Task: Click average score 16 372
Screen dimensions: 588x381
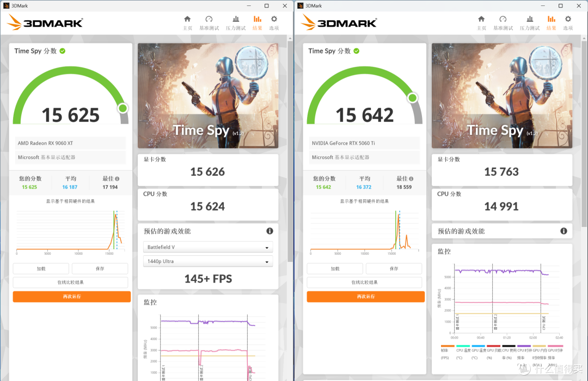Action: (364, 187)
